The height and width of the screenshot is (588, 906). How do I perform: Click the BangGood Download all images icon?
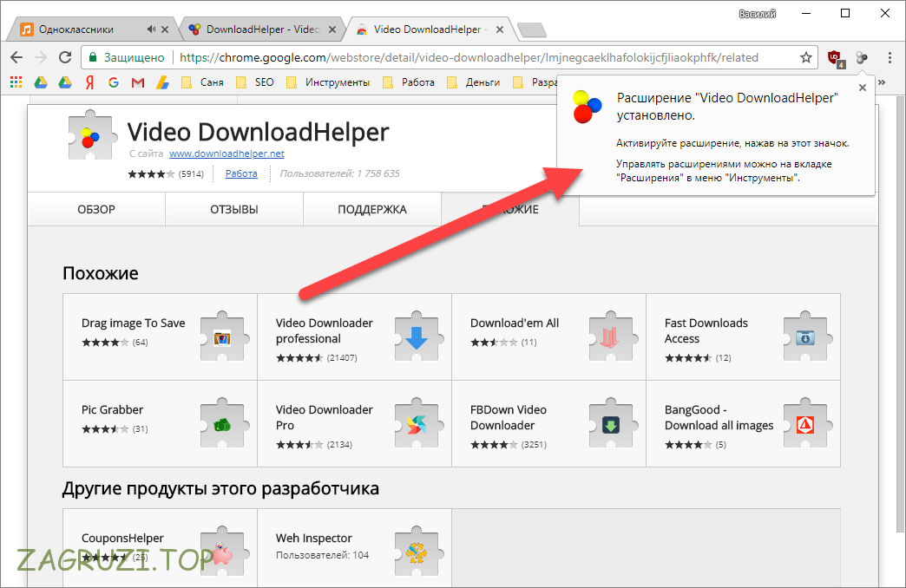pos(807,425)
